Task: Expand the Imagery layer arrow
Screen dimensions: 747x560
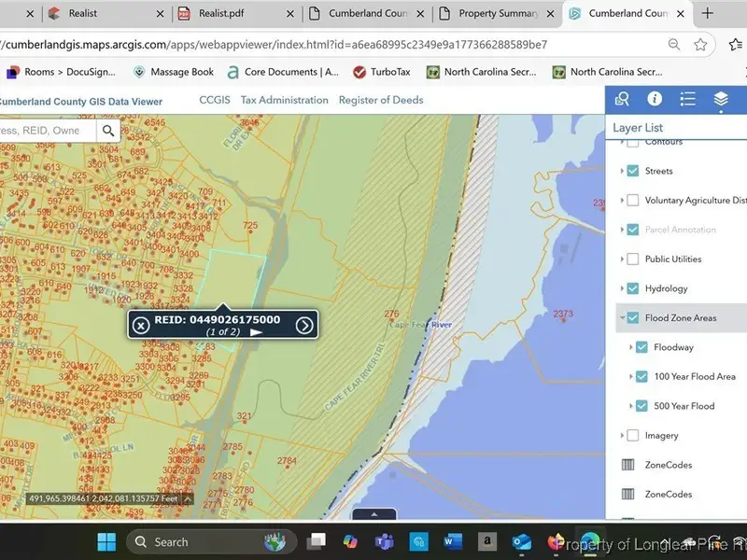Action: tap(622, 436)
